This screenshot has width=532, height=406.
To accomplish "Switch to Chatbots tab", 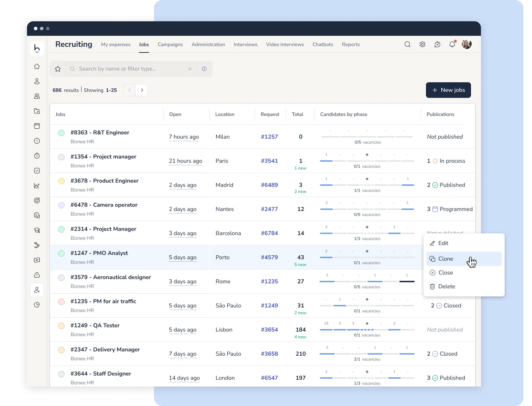I will click(x=323, y=44).
